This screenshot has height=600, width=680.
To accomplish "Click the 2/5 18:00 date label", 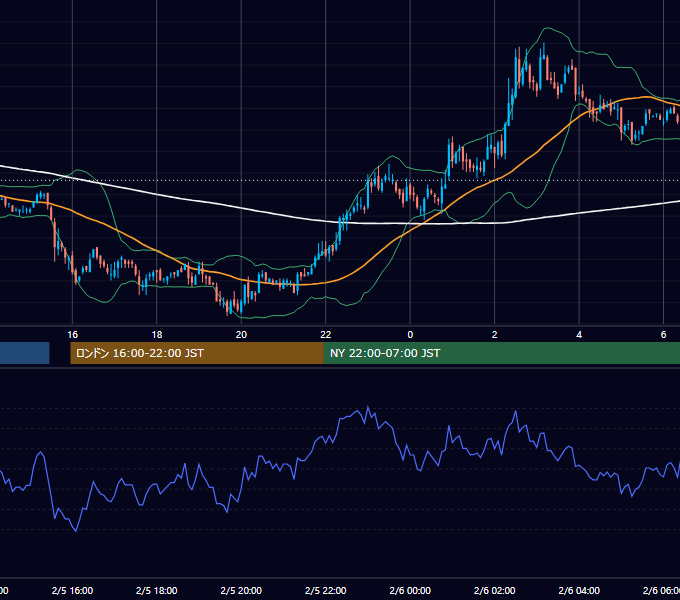I will [x=157, y=591].
